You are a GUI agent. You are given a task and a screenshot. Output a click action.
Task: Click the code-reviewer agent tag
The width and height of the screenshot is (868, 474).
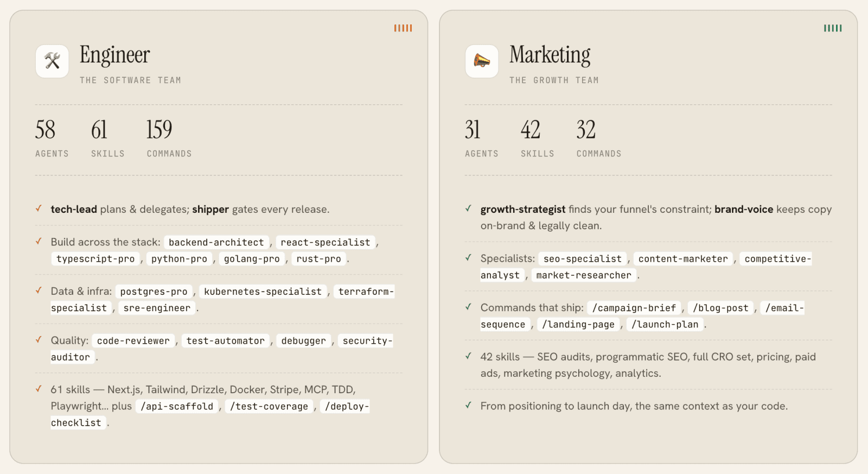click(x=133, y=340)
